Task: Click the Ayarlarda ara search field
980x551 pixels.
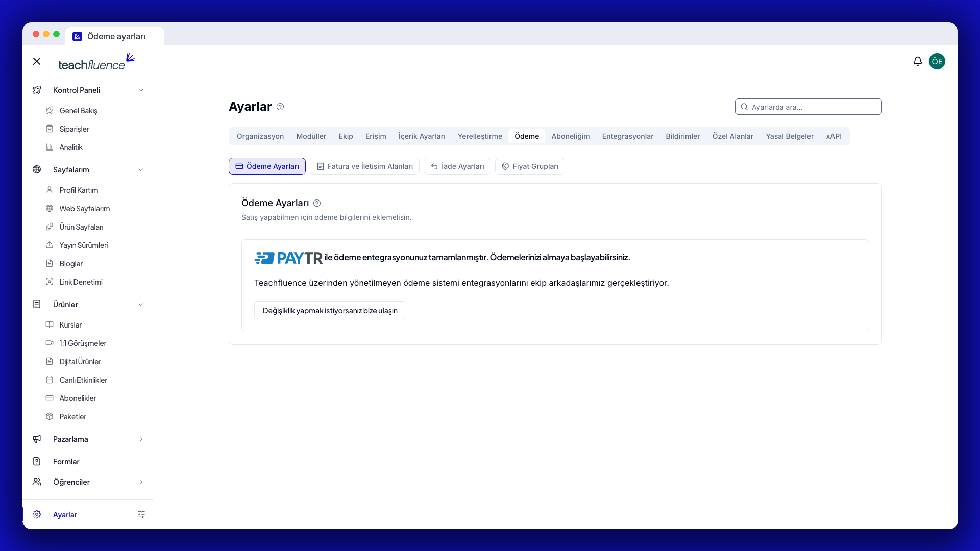Action: pos(808,107)
